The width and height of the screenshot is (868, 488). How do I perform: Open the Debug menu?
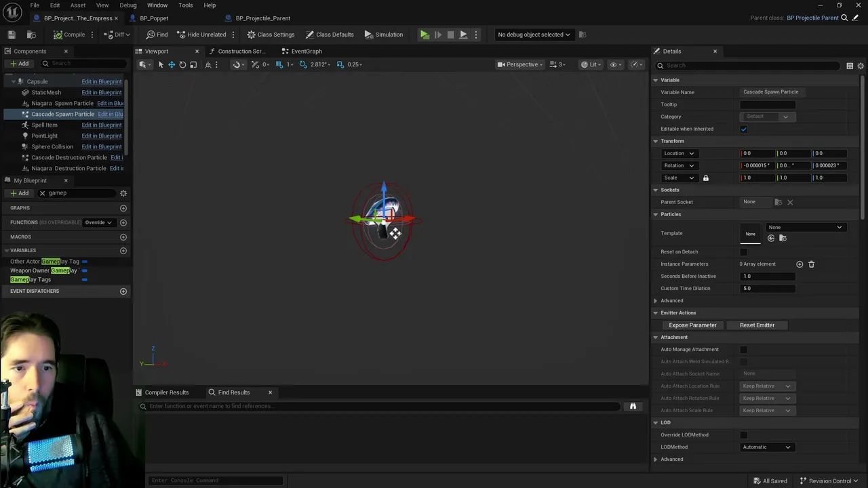pos(128,5)
